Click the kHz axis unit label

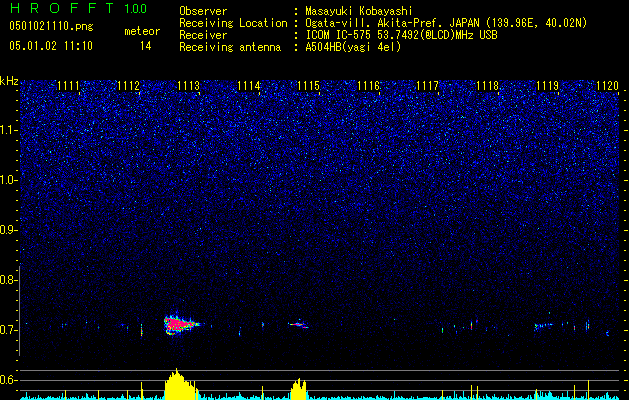(9, 81)
